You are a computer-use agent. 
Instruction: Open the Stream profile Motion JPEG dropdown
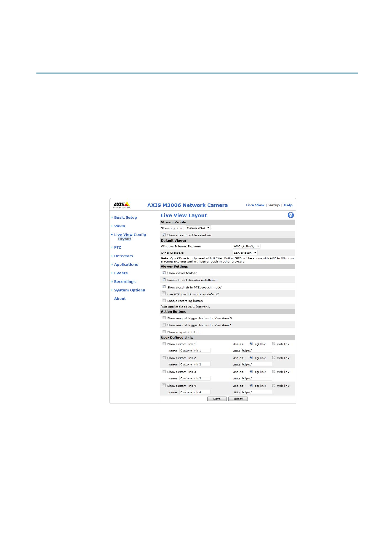coord(198,228)
